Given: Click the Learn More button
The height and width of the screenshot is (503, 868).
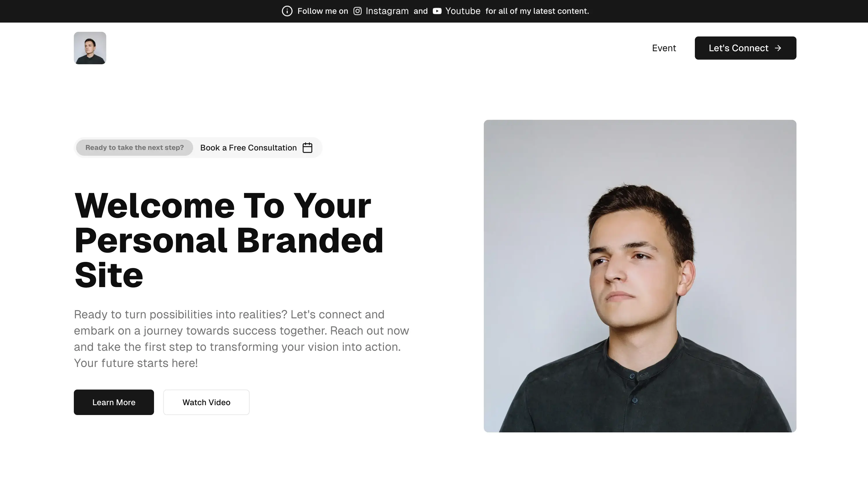Looking at the screenshot, I should [x=114, y=402].
